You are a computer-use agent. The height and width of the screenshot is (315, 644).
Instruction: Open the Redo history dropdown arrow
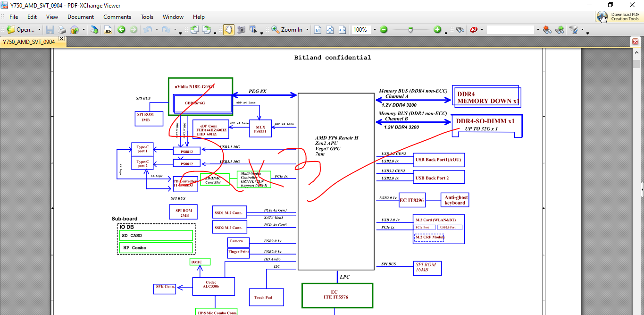pyautogui.click(x=174, y=30)
